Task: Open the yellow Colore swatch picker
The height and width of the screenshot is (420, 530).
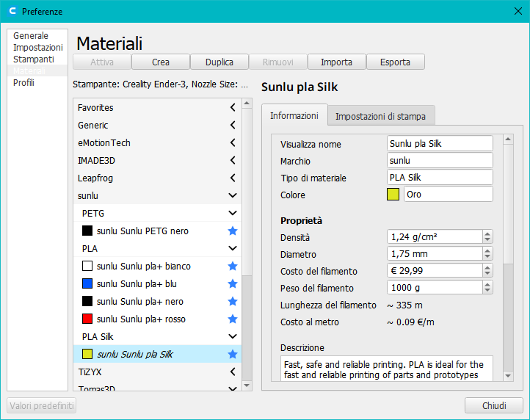Action: (393, 195)
